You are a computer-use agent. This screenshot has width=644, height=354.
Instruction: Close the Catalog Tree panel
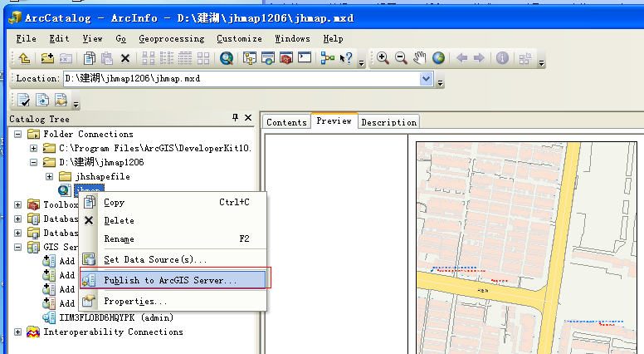point(248,118)
